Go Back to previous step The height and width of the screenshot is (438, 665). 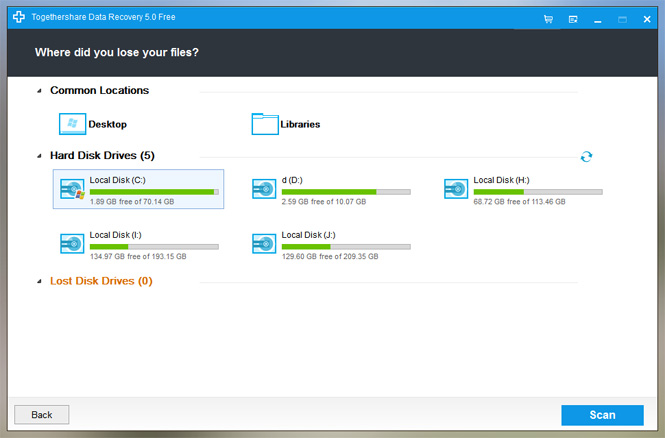(x=42, y=415)
